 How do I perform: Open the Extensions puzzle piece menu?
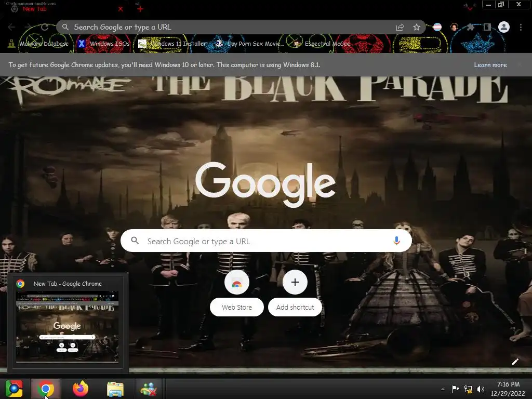[471, 27]
